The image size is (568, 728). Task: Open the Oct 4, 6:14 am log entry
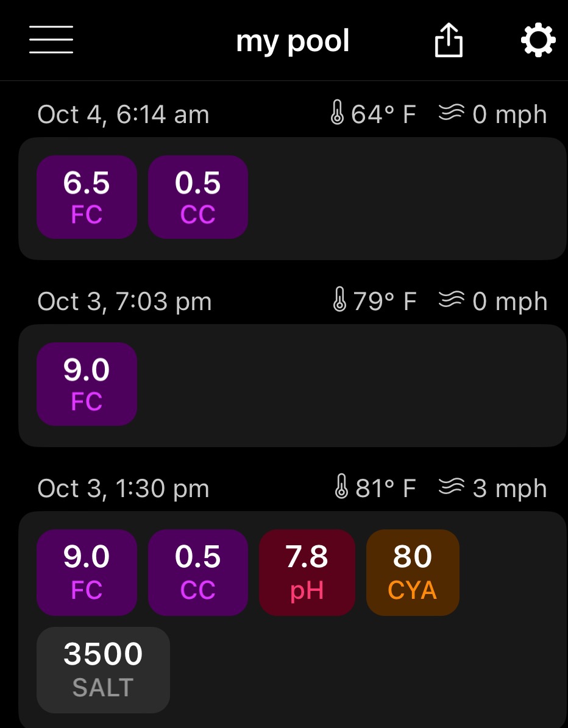click(x=293, y=198)
